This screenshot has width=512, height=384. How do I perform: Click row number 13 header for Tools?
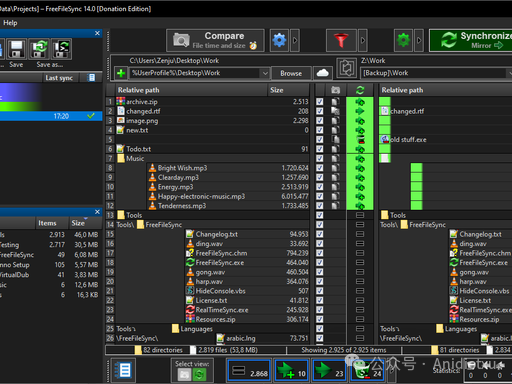point(110,215)
